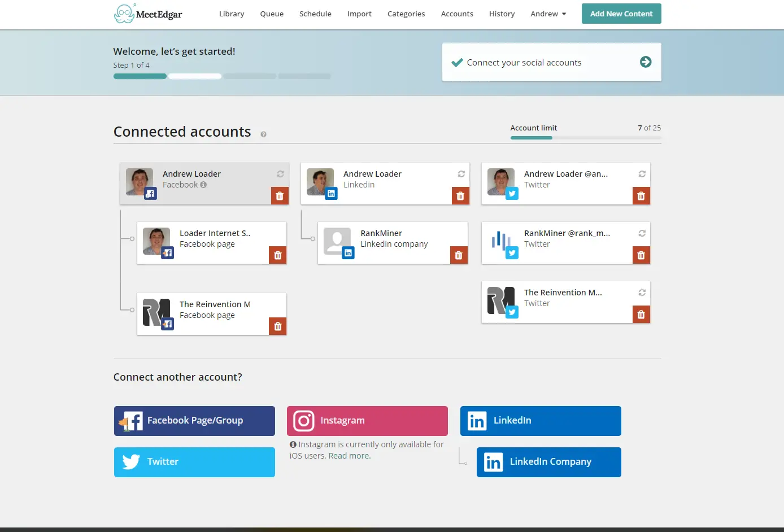Click the arrow in Connect your social accounts
Image resolution: width=784 pixels, height=532 pixels.
click(646, 62)
